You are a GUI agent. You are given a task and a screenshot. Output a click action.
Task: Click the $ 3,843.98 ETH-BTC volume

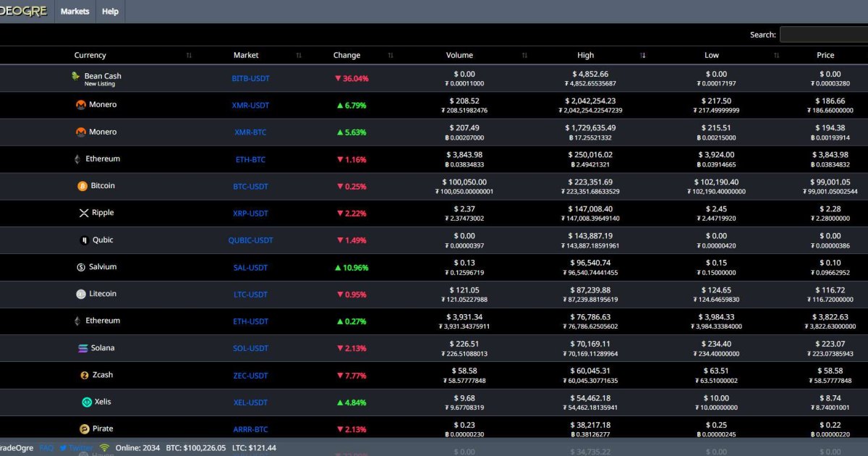(x=464, y=155)
